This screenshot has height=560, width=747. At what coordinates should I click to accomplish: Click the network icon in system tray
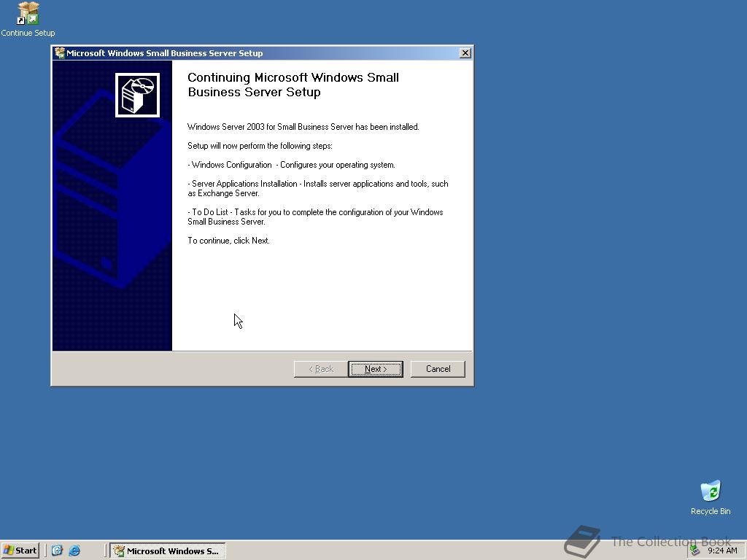695,551
